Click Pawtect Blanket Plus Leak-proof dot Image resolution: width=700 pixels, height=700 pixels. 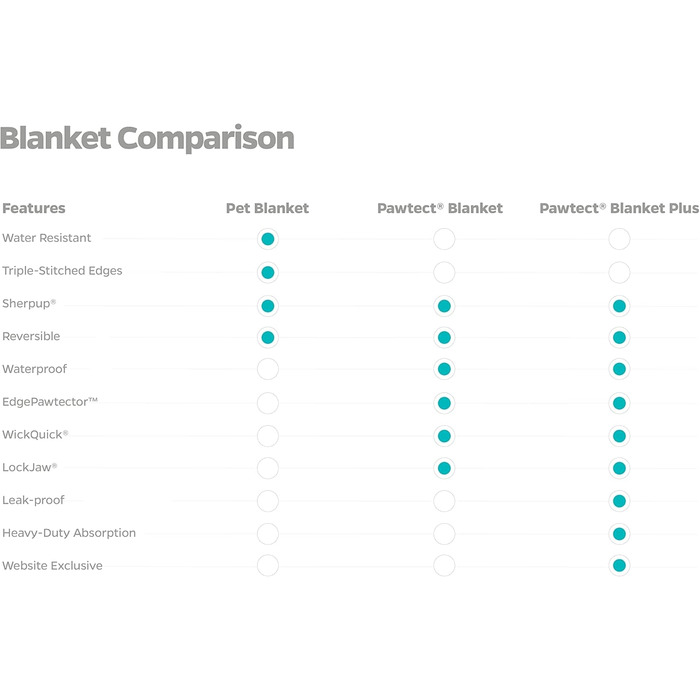point(619,501)
